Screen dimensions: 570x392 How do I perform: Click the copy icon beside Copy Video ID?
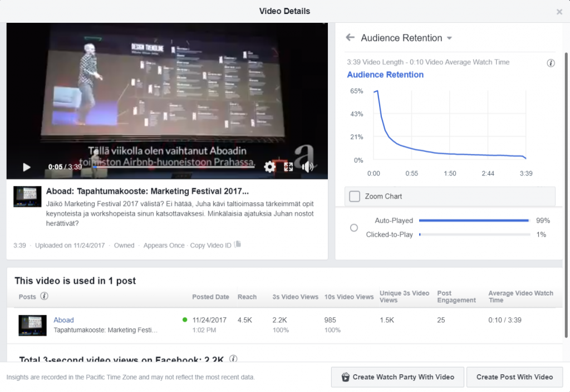[x=238, y=244]
